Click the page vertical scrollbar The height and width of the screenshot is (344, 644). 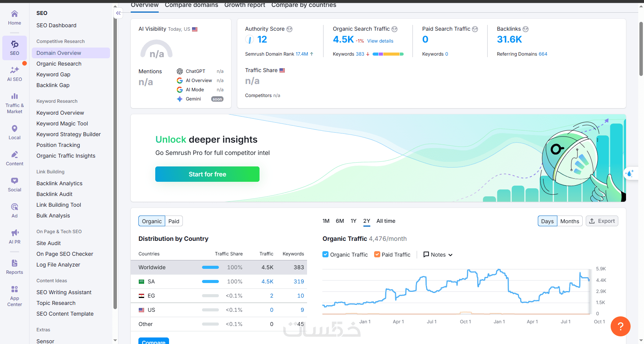[641, 49]
